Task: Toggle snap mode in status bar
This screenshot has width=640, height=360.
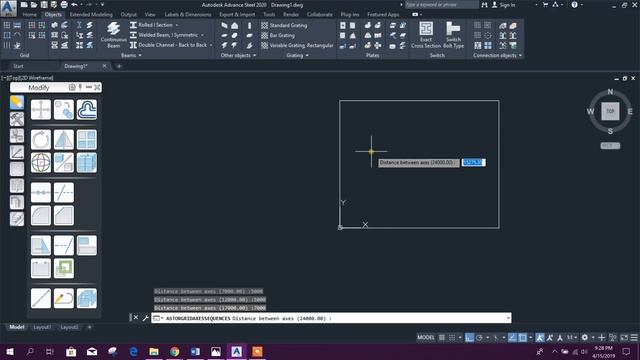Action: tap(452, 338)
